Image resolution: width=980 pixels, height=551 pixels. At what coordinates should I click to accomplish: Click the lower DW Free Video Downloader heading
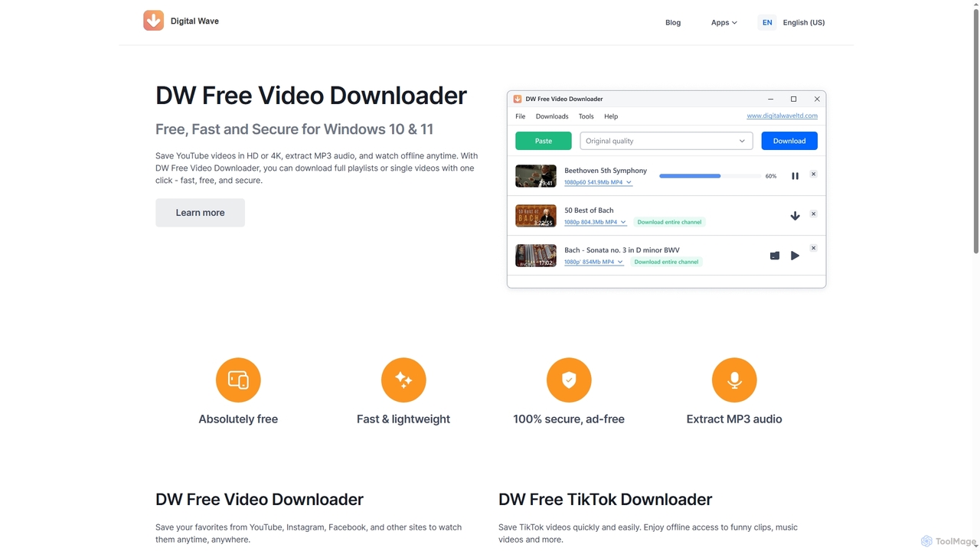(x=260, y=500)
